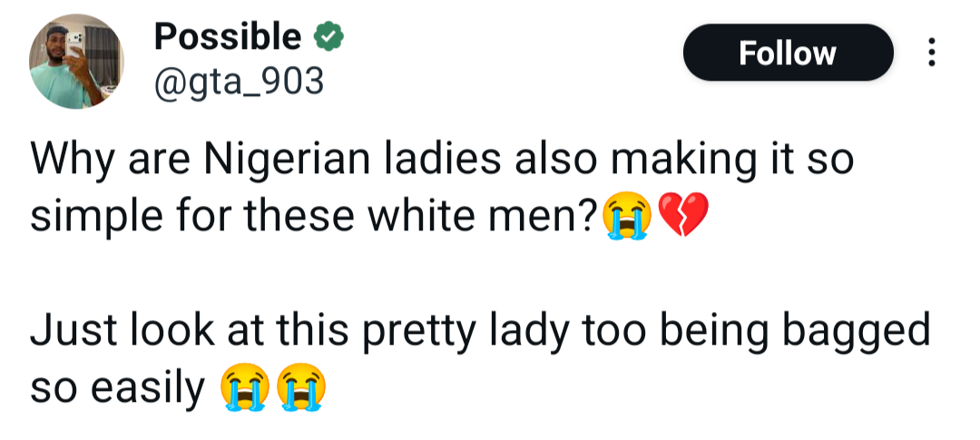Click the display name Possible
Viewport: 980px width, 440px height.
click(x=227, y=37)
